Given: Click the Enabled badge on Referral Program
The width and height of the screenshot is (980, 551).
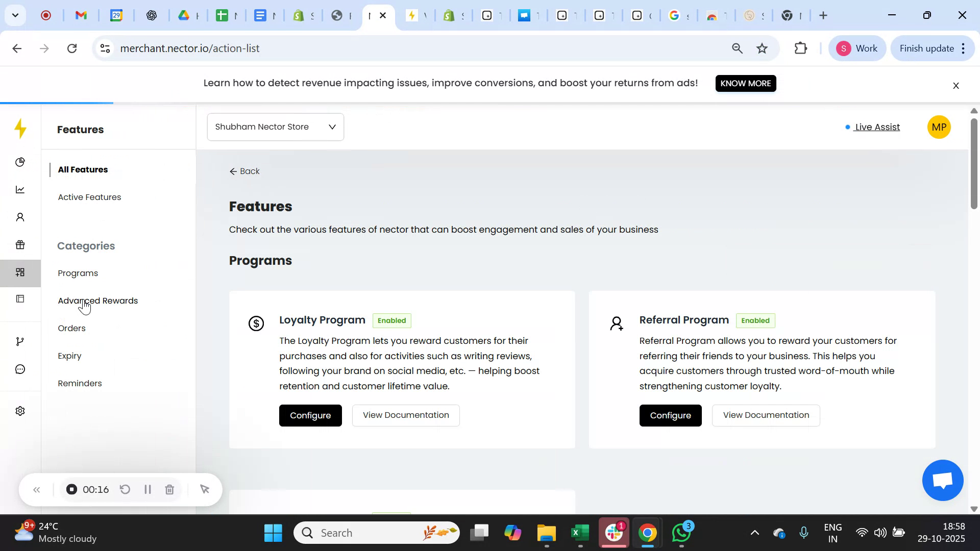Looking at the screenshot, I should click(x=755, y=320).
